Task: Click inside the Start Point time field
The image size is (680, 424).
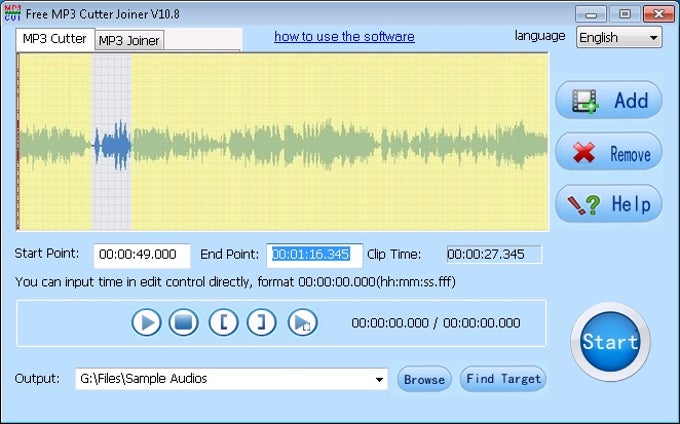Action: coord(142,255)
